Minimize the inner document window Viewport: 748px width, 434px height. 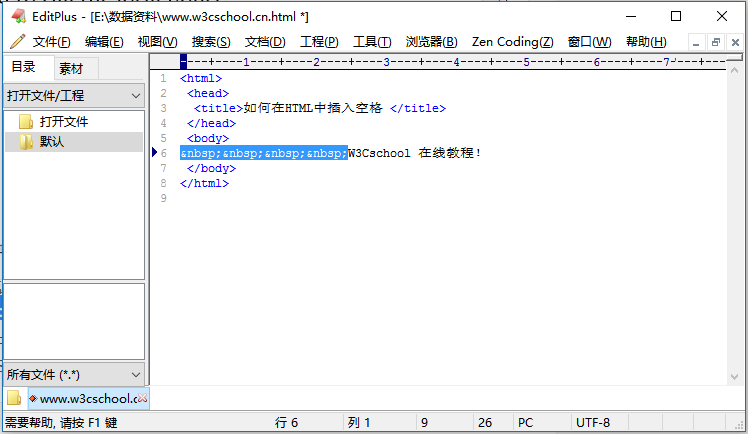[x=696, y=42]
